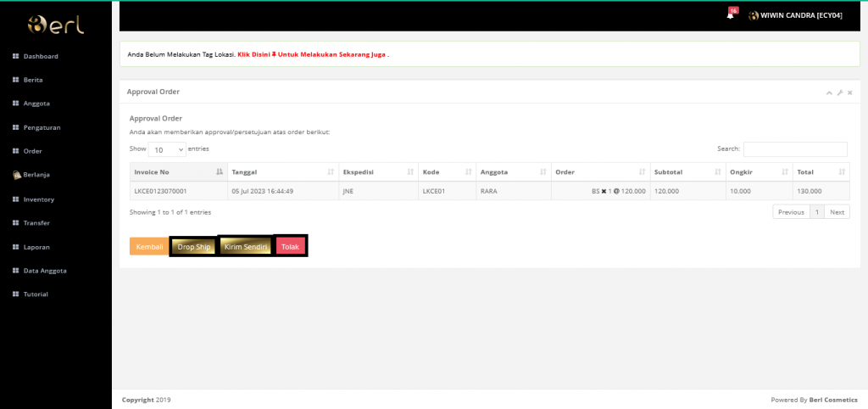
Task: Click the Dashboard grid icon in sidebar
Action: point(15,56)
